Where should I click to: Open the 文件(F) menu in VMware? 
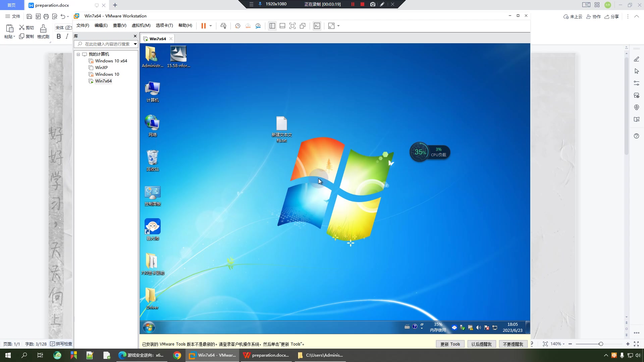pyautogui.click(x=83, y=25)
